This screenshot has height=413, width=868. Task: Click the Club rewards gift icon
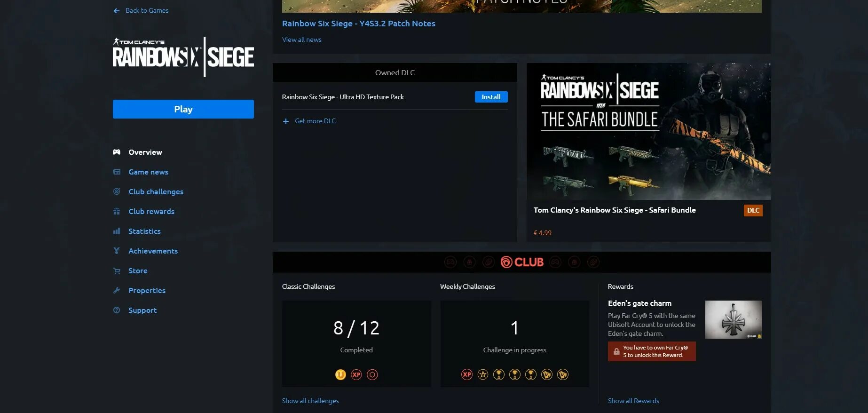(117, 211)
